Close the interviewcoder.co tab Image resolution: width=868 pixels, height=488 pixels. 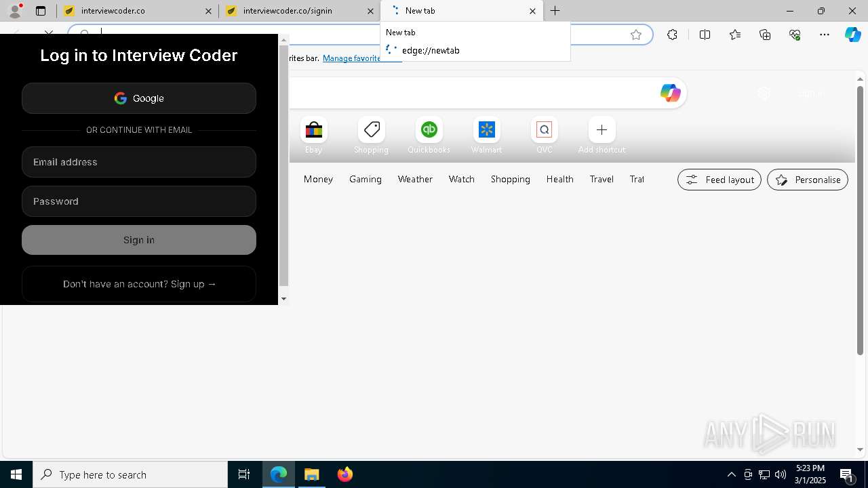208,11
